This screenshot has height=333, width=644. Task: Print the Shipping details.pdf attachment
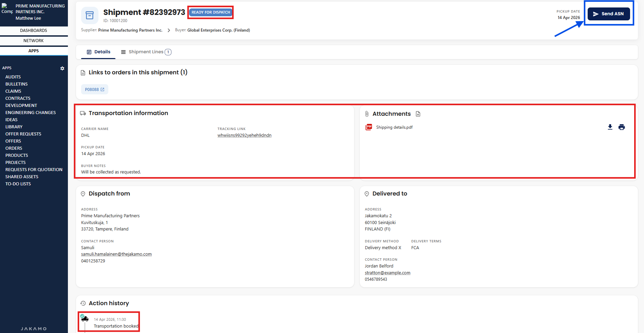coord(621,127)
